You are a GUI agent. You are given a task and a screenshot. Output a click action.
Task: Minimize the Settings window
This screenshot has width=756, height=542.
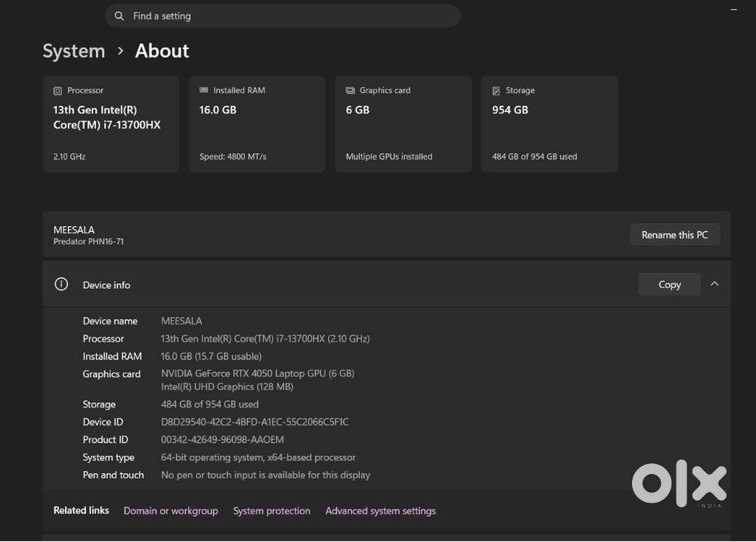coord(734,9)
